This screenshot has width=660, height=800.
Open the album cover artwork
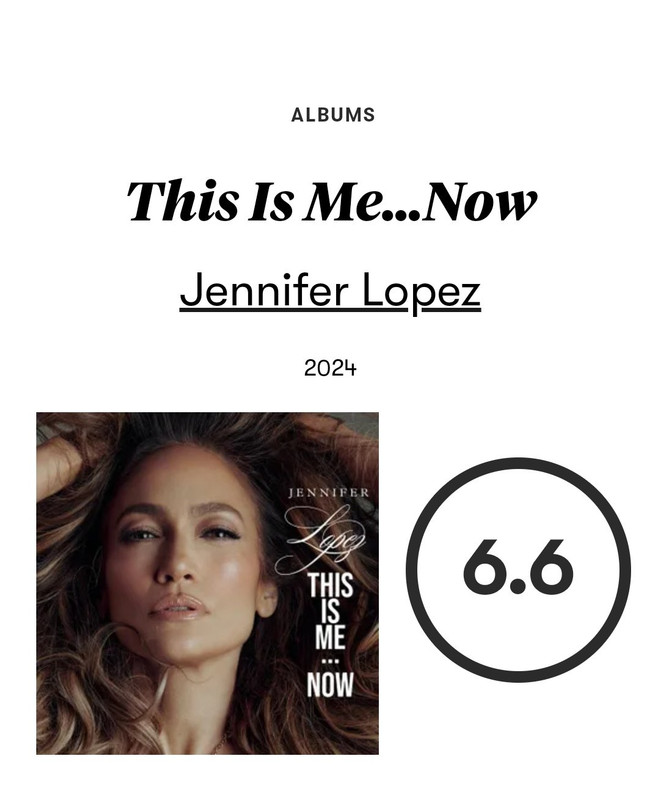click(208, 583)
